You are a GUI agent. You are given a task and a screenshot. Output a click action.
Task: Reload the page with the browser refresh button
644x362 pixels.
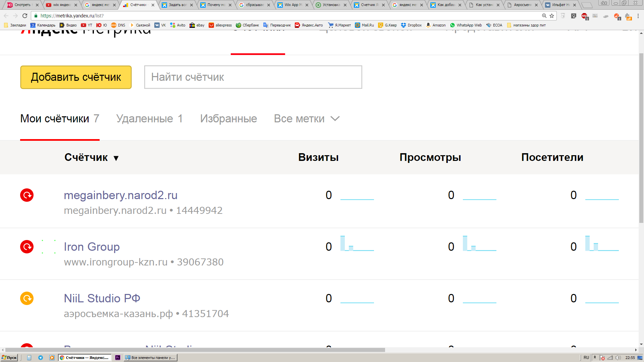pyautogui.click(x=24, y=16)
